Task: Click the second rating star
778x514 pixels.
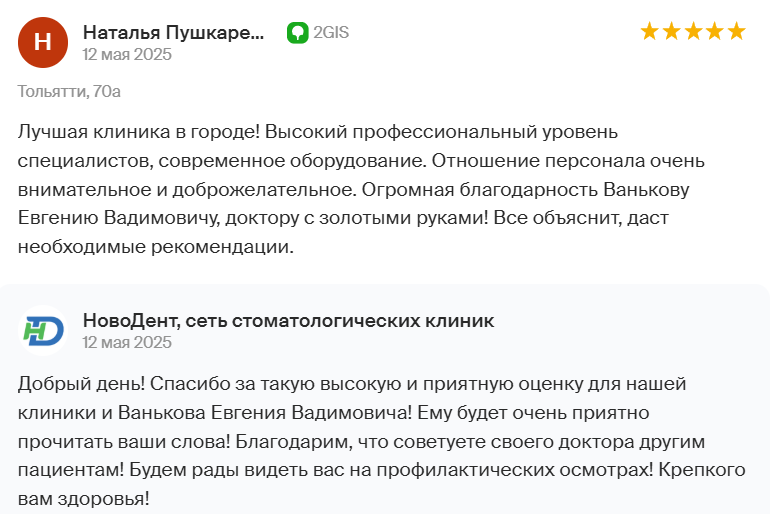Action: click(672, 32)
